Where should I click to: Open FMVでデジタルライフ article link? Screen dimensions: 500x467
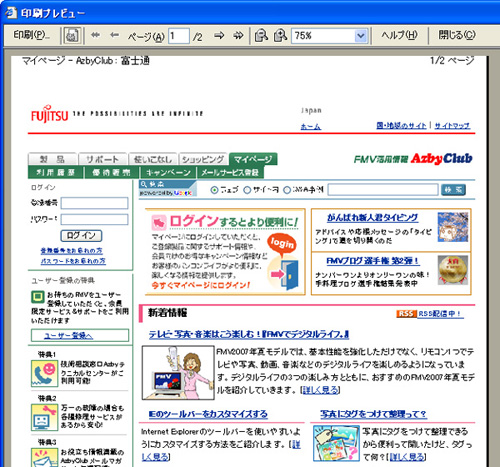pos(249,334)
